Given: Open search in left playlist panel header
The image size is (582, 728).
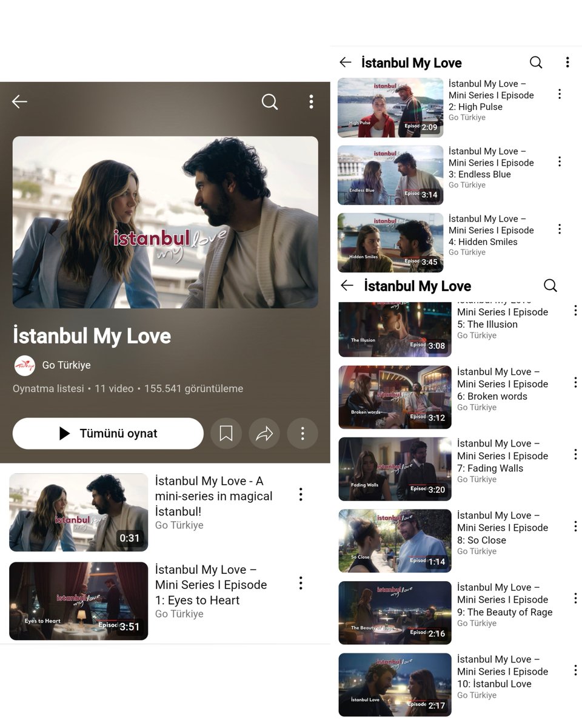Looking at the screenshot, I should pyautogui.click(x=270, y=102).
